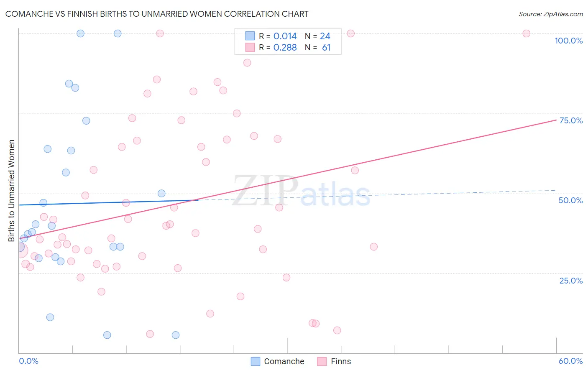
Task: Click the 60.0% x-axis label
Action: pos(571,361)
